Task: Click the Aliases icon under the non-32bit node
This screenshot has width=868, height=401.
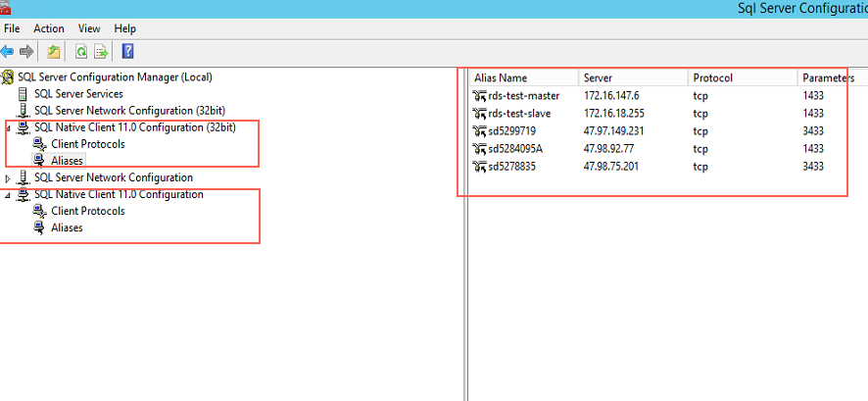Action: pyautogui.click(x=39, y=227)
